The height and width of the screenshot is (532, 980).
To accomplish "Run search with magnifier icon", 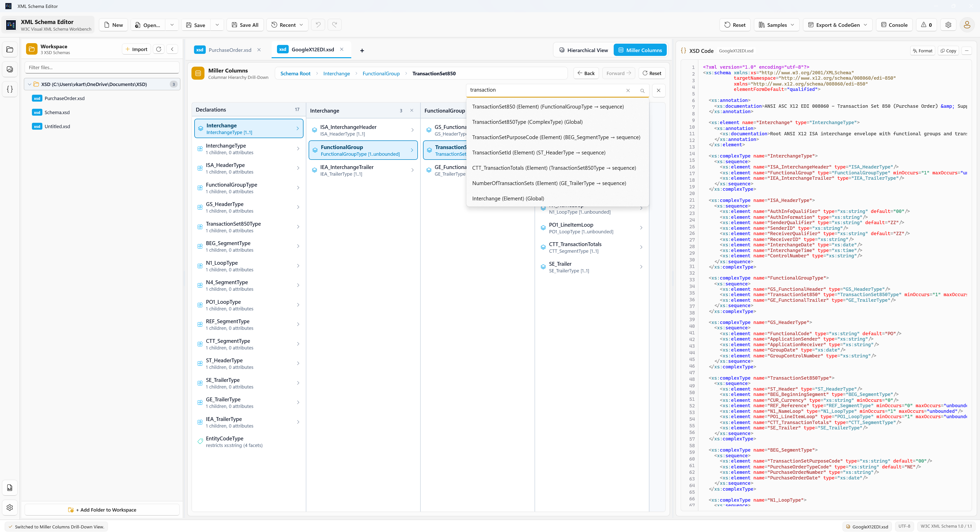I will tap(642, 91).
